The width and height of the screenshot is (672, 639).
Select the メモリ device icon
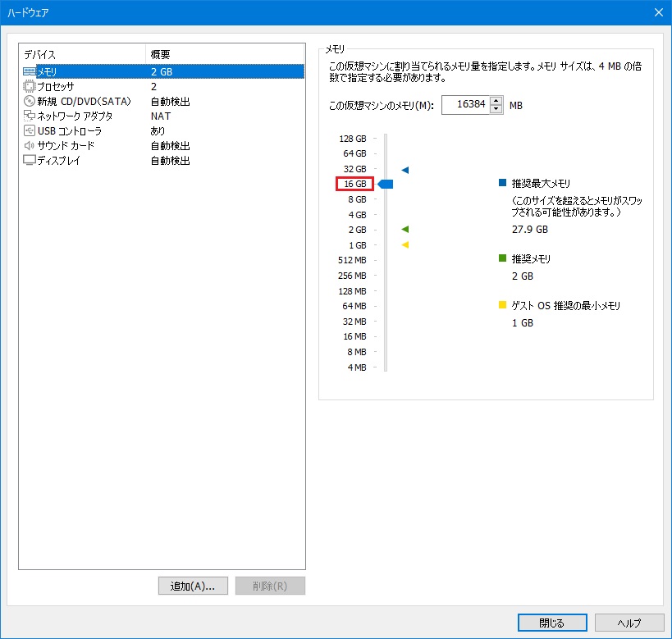pos(30,71)
